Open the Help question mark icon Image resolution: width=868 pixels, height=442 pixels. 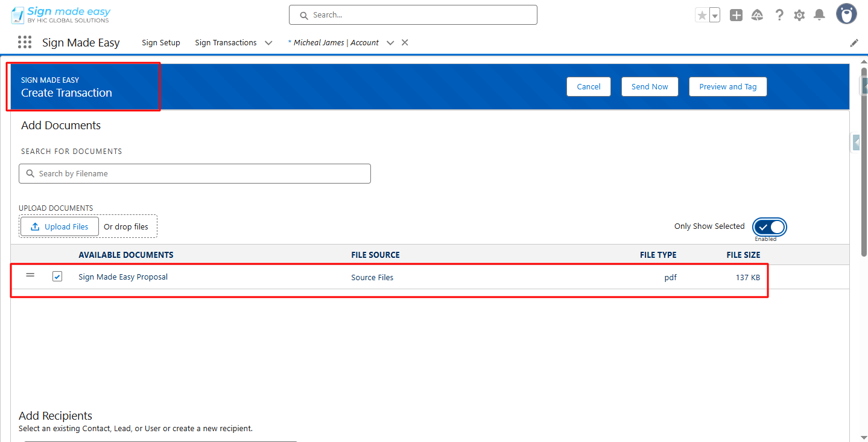[779, 16]
